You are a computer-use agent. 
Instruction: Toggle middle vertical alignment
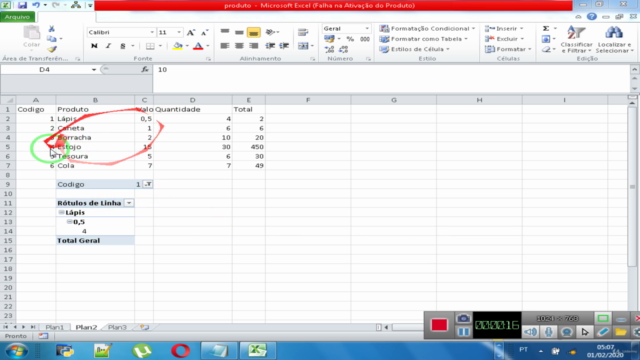[240, 32]
